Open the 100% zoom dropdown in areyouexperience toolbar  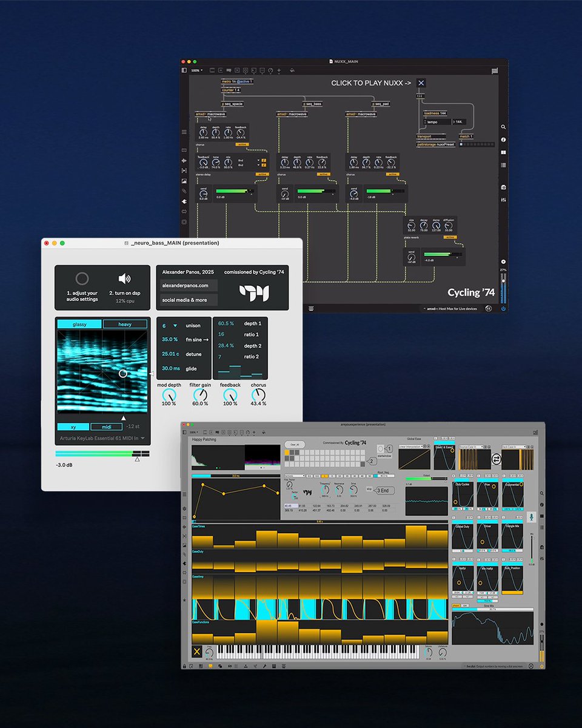pyautogui.click(x=193, y=432)
